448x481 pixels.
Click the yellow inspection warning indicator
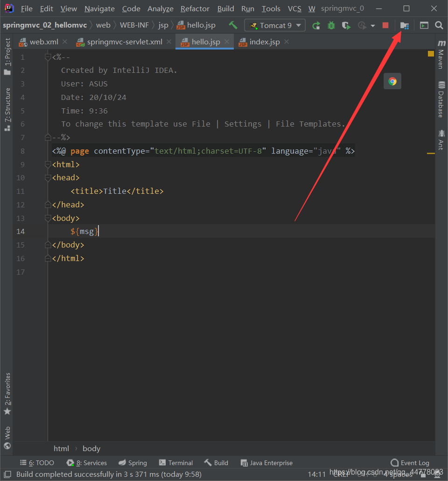pos(431,54)
